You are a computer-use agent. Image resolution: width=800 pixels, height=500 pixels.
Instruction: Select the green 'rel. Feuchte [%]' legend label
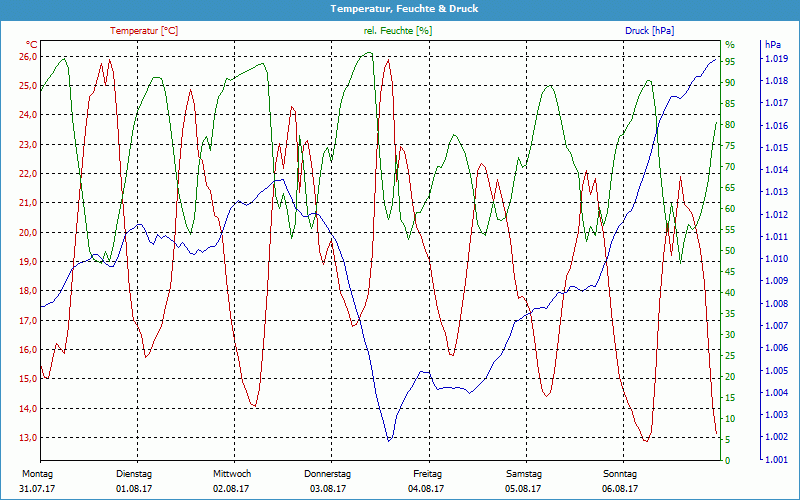(x=397, y=31)
